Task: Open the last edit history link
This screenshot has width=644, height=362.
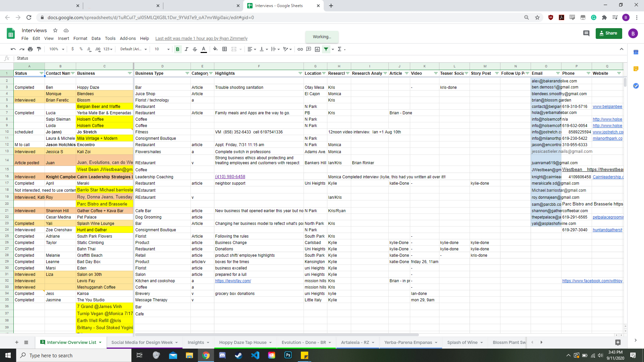Action: point(201,39)
